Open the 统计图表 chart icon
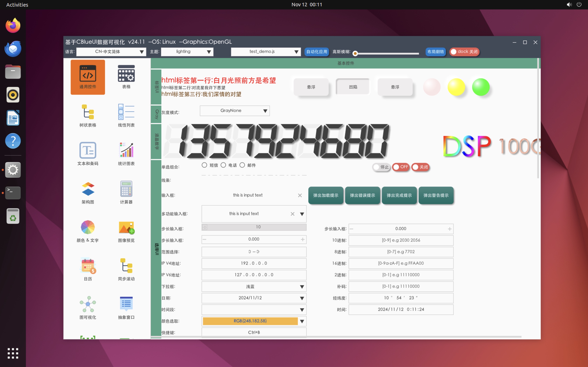Viewport: 588px width, 367px height. (x=126, y=153)
